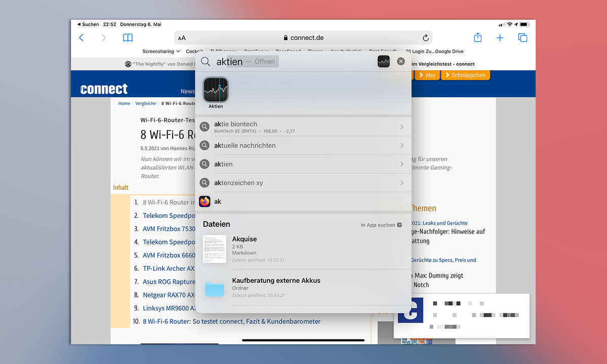Viewport: 607px width, 364px height.
Task: Open chevron of 'aktien' suggestion row
Action: (x=402, y=164)
